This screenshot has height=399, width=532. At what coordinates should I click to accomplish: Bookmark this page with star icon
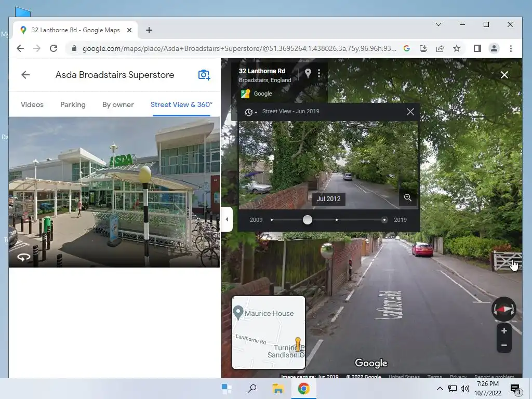(457, 48)
